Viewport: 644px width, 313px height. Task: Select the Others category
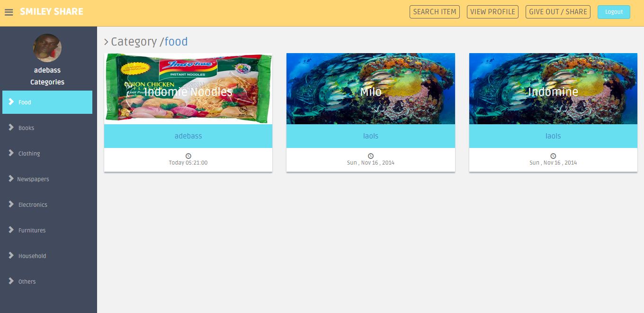(47, 281)
